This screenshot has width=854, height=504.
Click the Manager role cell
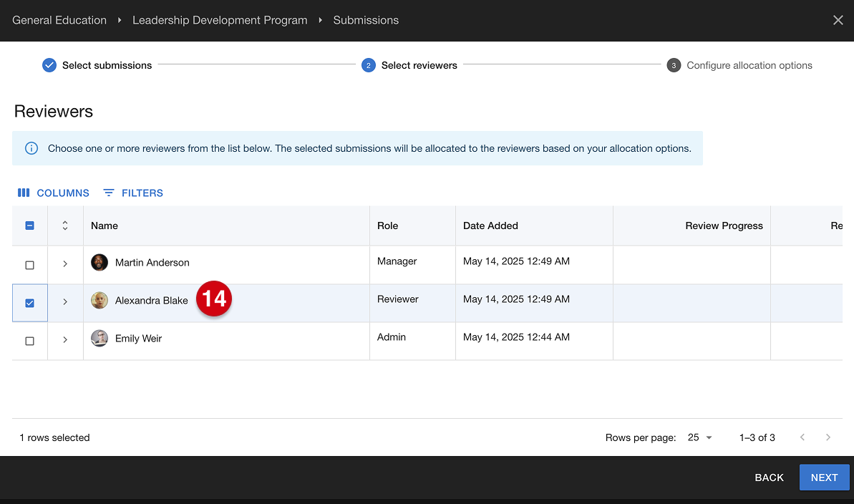412,265
